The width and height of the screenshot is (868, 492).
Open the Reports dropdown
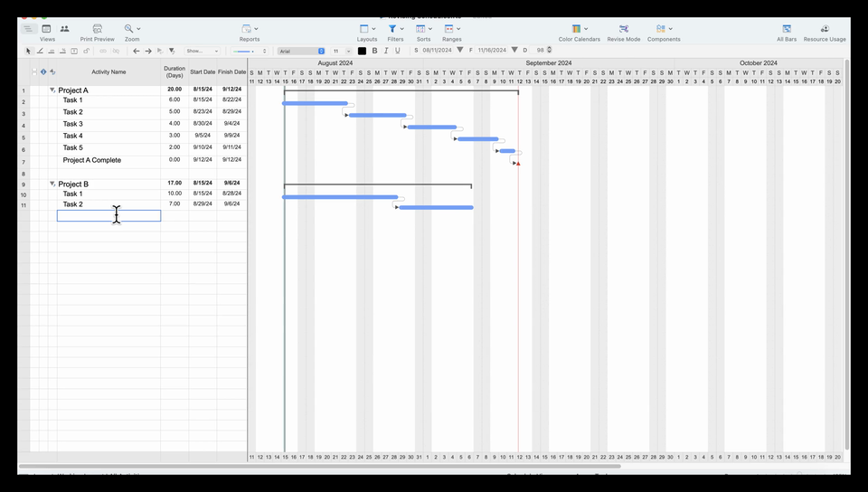coord(250,33)
